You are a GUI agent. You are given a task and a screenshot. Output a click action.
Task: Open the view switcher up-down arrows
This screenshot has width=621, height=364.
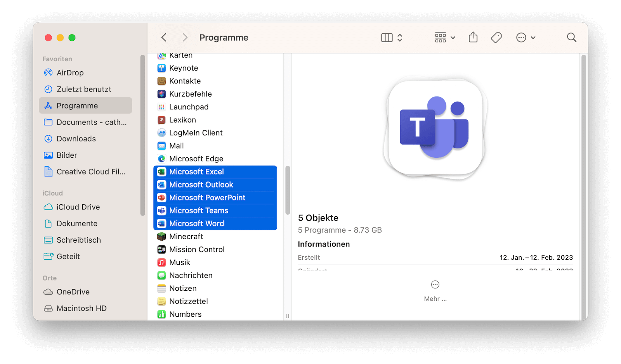click(x=400, y=38)
